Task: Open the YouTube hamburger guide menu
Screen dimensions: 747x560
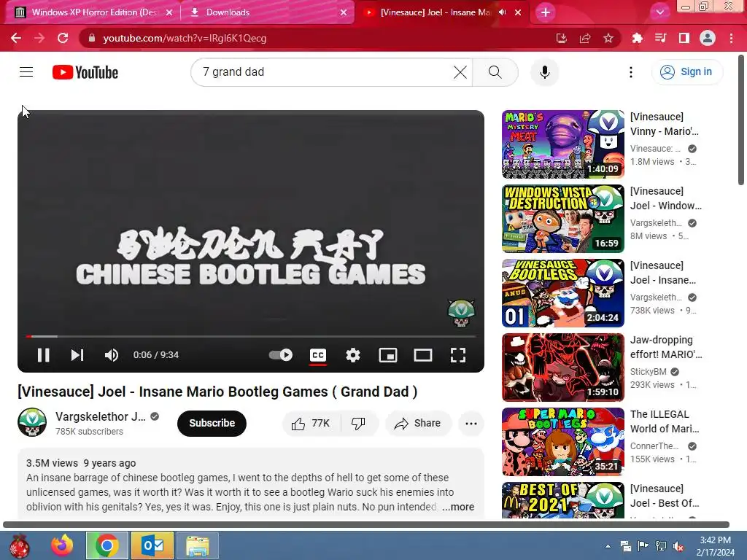Action: point(26,72)
